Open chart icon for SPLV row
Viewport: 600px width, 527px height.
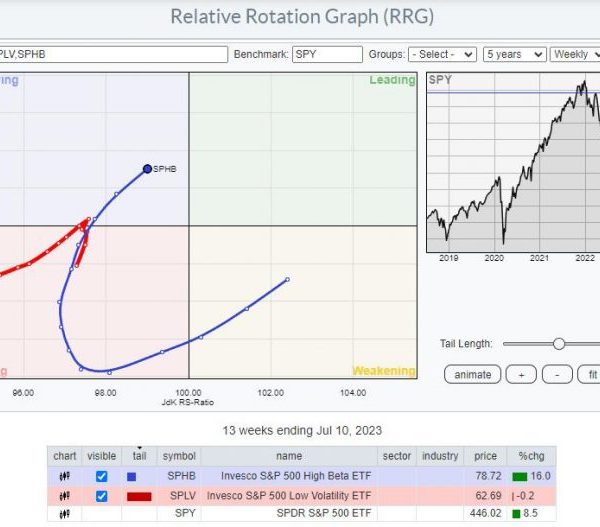coord(64,496)
